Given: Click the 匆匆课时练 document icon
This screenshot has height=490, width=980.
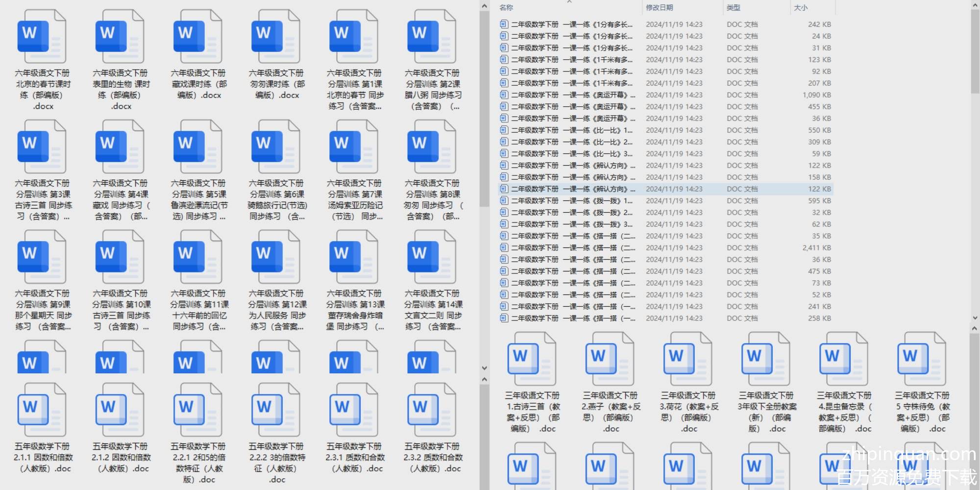Looking at the screenshot, I should click(x=275, y=37).
